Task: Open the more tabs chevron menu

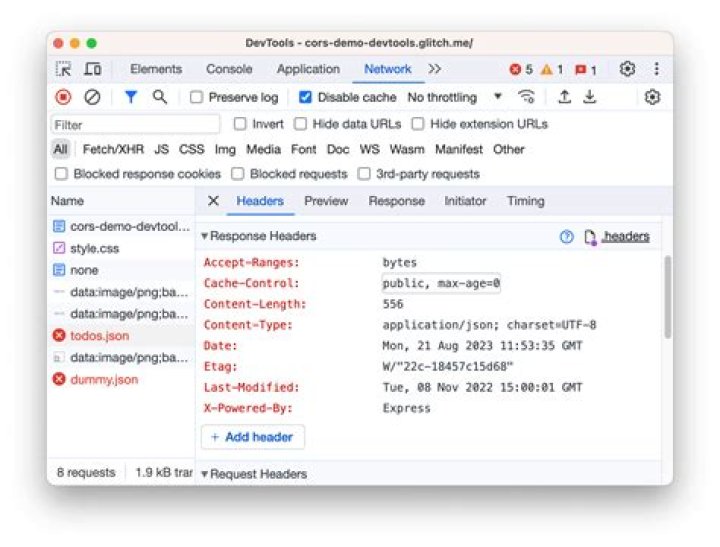Action: [x=434, y=69]
